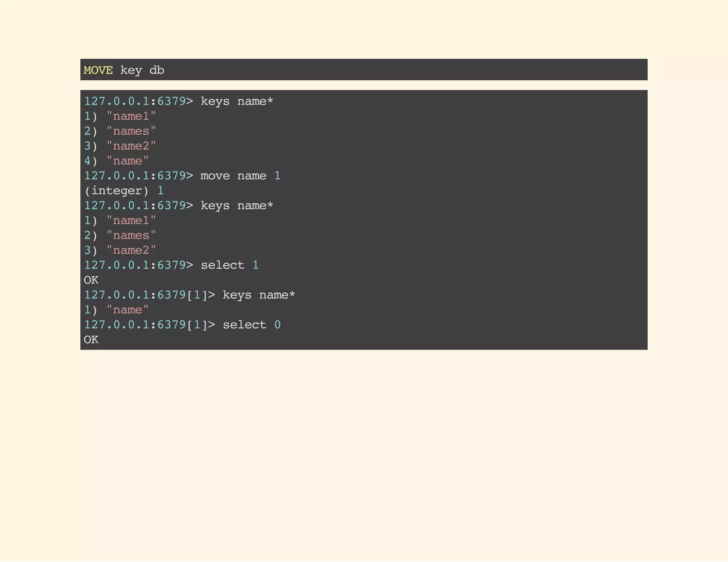Click '(integer) 1' result line
The image size is (728, 562).
pyautogui.click(x=124, y=191)
